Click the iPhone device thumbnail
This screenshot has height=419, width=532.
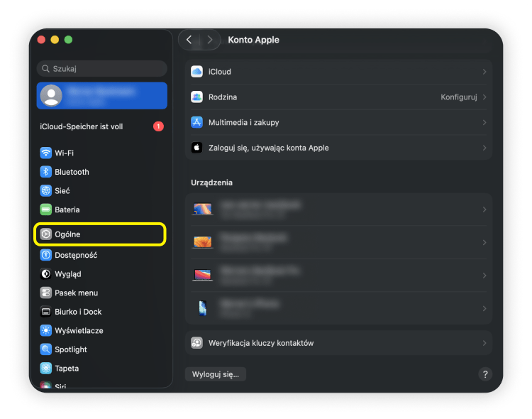point(203,308)
